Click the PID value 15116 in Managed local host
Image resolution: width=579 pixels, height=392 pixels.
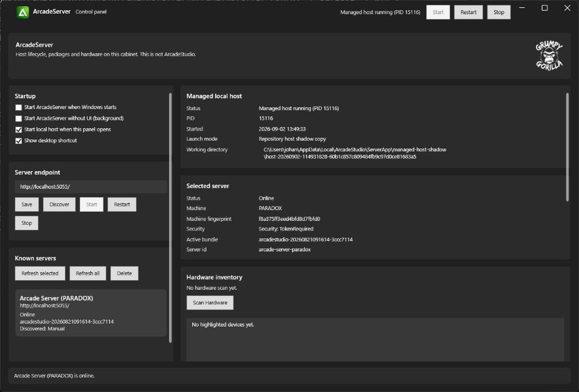click(266, 119)
